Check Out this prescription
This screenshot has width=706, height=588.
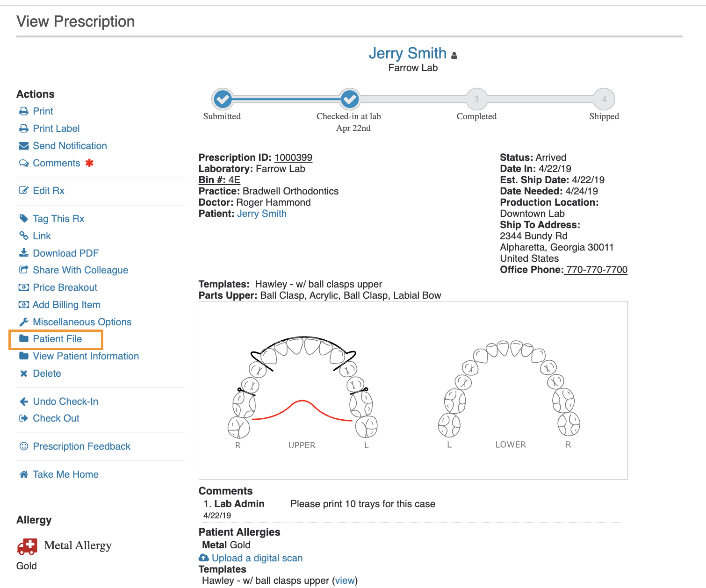[x=56, y=418]
